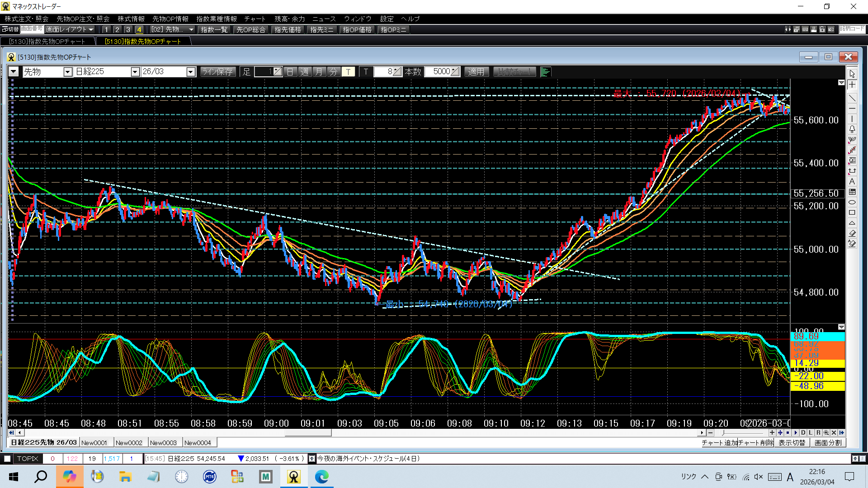Select the crosshair cursor tool
This screenshot has width=868, height=488.
click(x=852, y=85)
